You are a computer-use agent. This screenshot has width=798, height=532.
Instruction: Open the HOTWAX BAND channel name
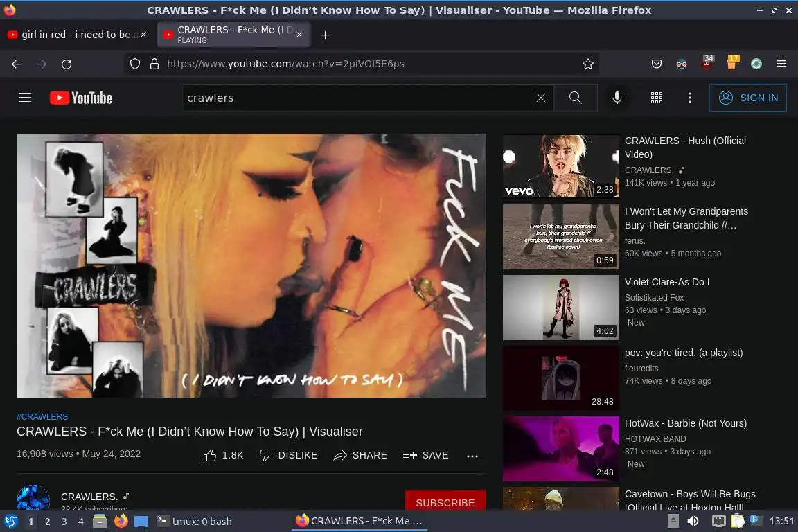click(x=655, y=439)
